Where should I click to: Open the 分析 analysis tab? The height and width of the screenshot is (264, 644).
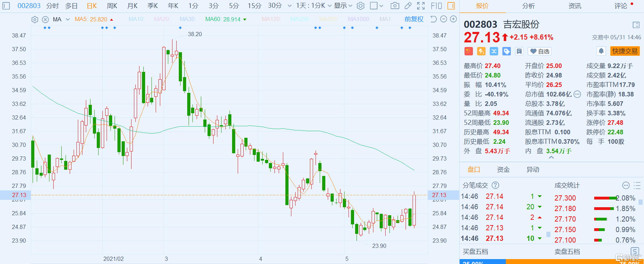click(x=528, y=6)
